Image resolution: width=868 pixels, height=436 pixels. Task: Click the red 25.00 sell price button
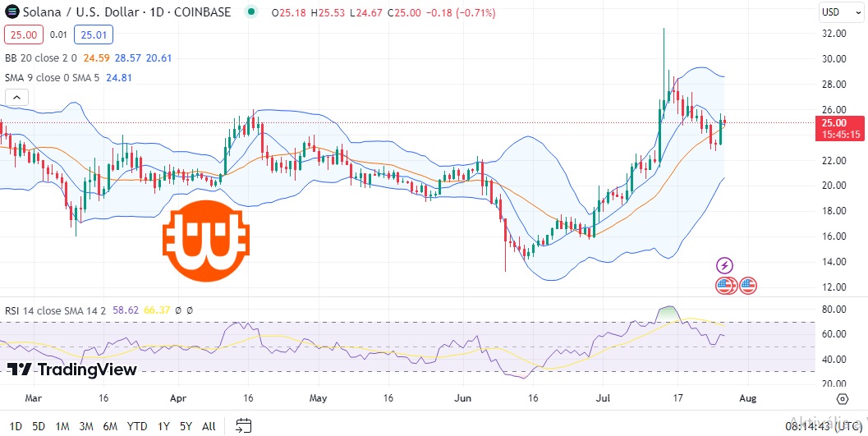(24, 34)
